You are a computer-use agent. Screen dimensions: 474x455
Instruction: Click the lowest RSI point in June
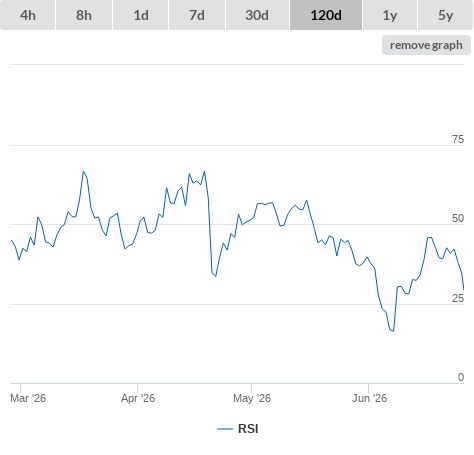(x=393, y=331)
